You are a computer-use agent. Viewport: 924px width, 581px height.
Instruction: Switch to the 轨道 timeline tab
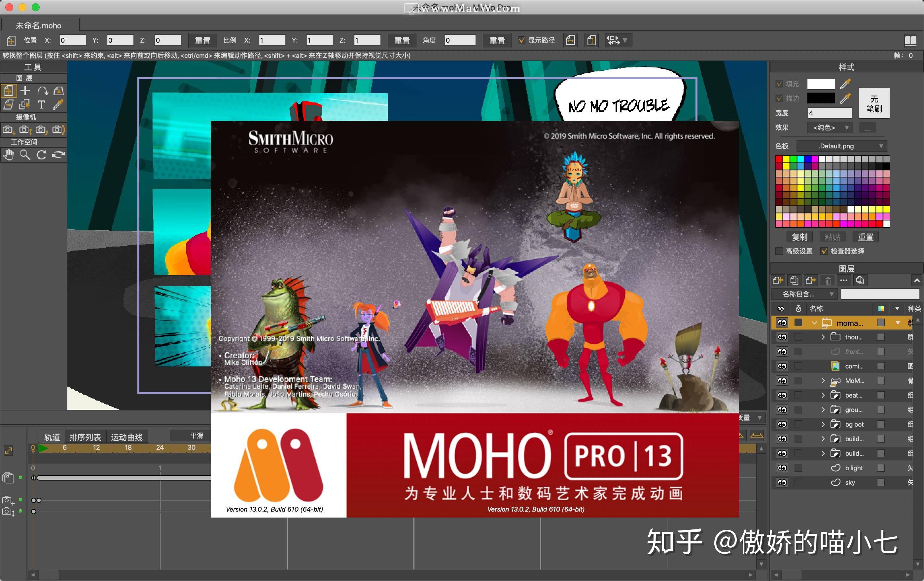click(52, 437)
